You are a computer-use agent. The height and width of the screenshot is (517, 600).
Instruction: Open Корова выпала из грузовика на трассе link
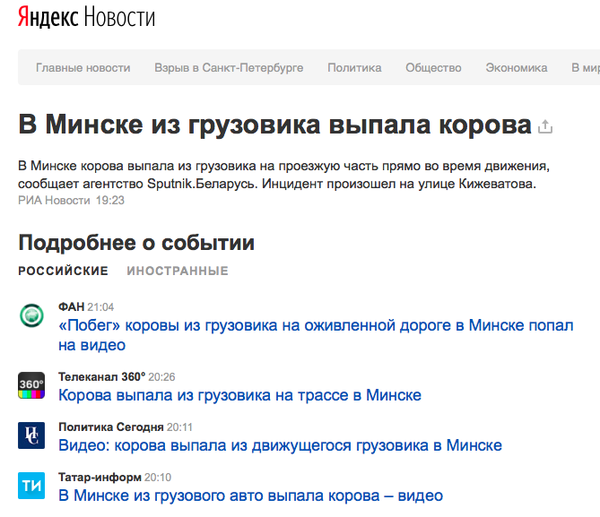pyautogui.click(x=239, y=395)
